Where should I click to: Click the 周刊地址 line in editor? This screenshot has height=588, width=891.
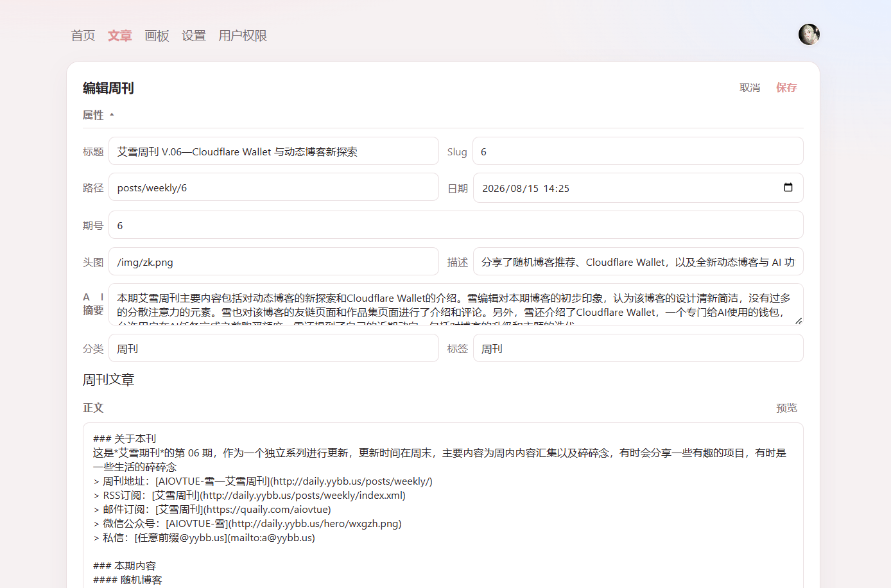tap(263, 481)
